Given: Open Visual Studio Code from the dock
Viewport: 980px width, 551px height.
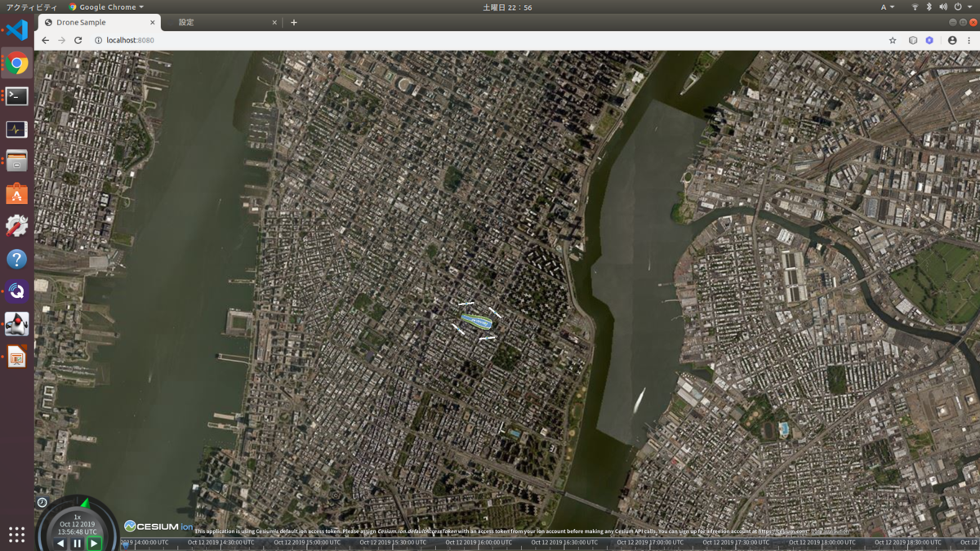Looking at the screenshot, I should (16, 30).
